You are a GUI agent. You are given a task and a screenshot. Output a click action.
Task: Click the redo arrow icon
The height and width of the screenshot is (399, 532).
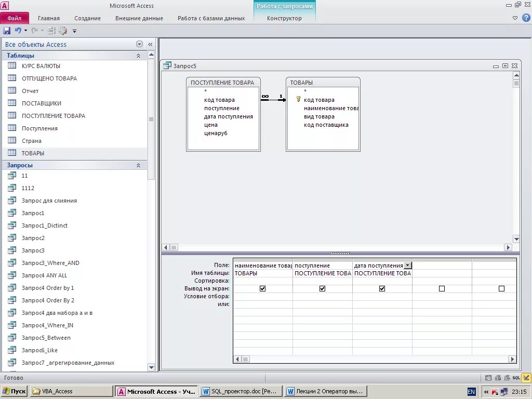click(x=34, y=31)
